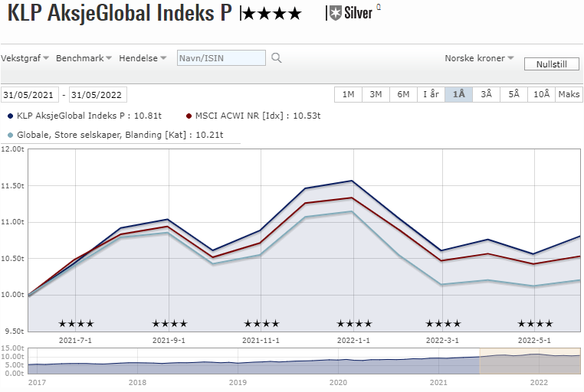Open the Benchmark dropdown

(84, 58)
